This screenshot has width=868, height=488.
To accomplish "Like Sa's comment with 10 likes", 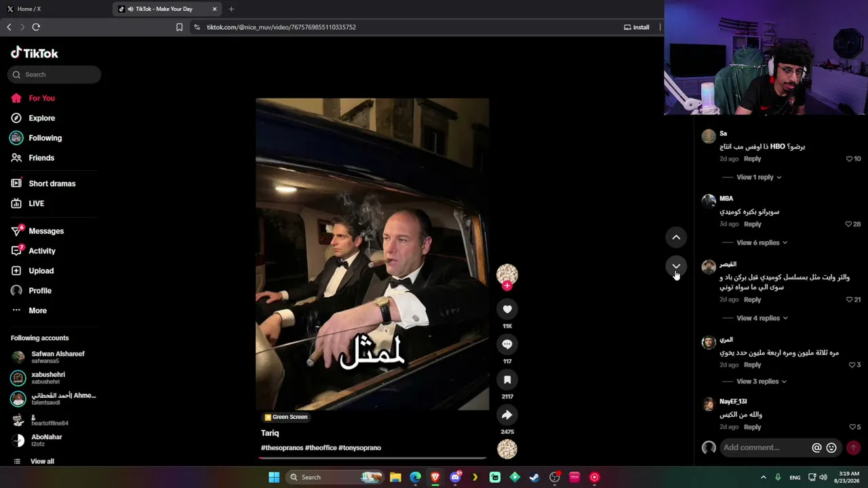I will (849, 159).
